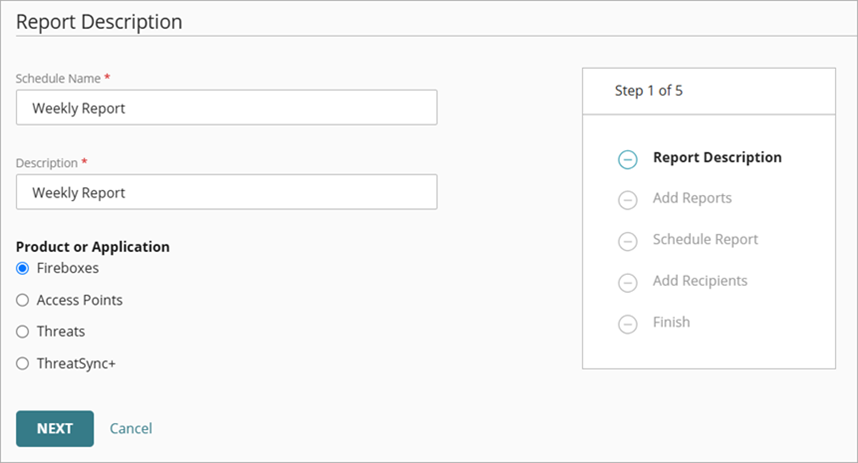Screen dimensions: 858x463
Task: Pick the ThreatSync+ radio option
Action: (x=23, y=364)
